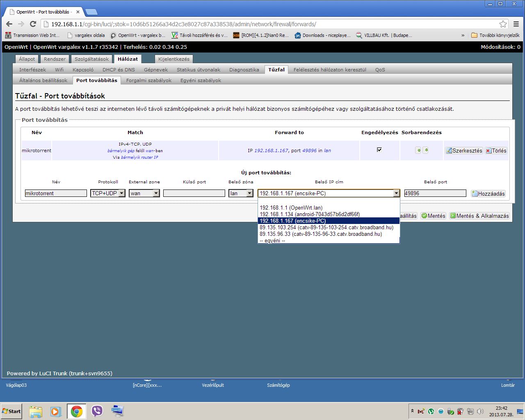Close the OpenWrt browser tab

pos(78,12)
